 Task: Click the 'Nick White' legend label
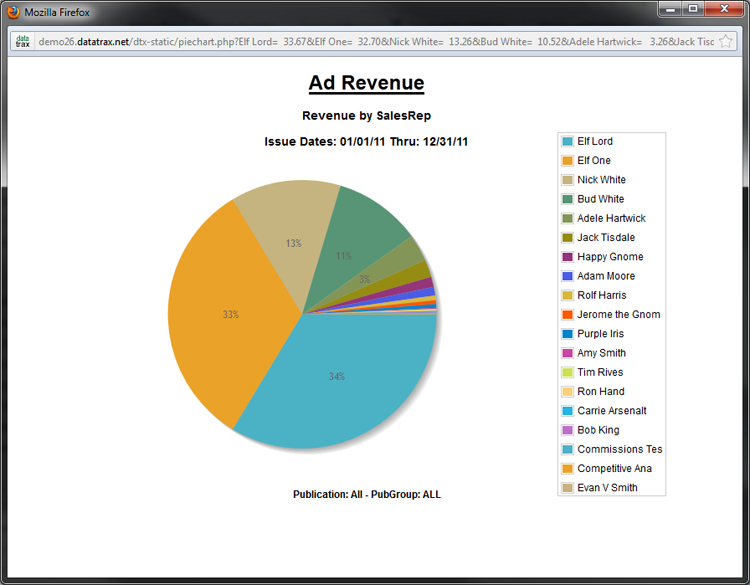click(601, 180)
